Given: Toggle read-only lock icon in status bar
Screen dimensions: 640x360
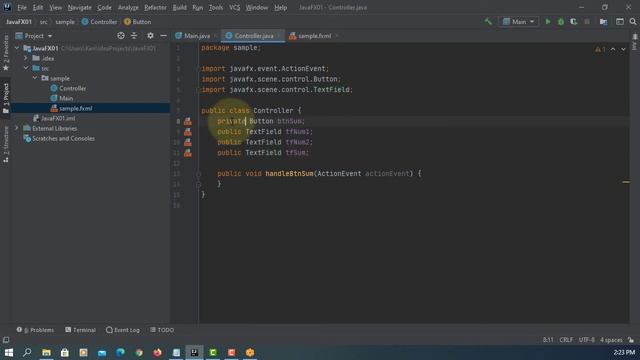Looking at the screenshot, I should (x=631, y=340).
